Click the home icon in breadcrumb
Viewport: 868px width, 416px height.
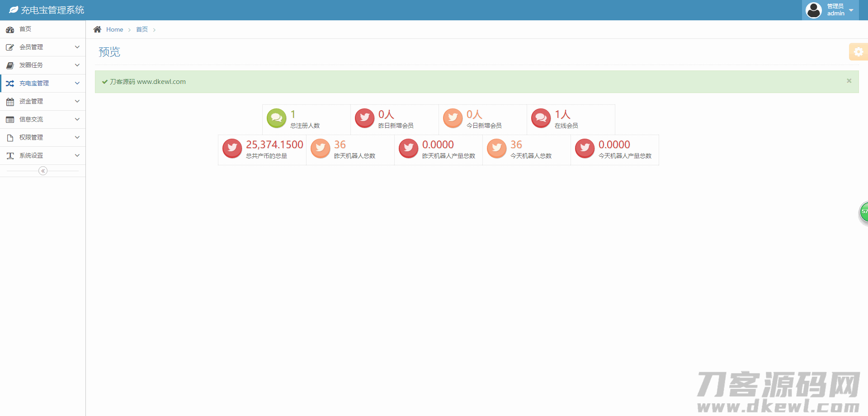(x=97, y=29)
